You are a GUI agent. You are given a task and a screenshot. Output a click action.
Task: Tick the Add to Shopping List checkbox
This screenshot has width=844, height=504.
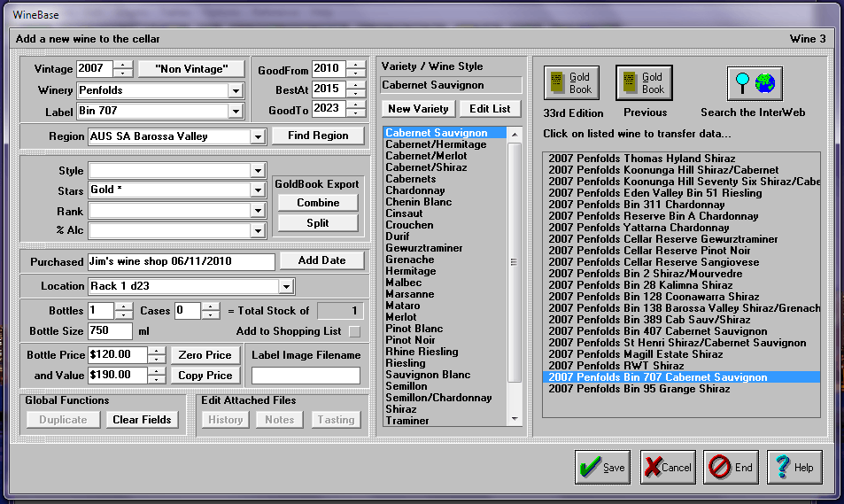354,331
